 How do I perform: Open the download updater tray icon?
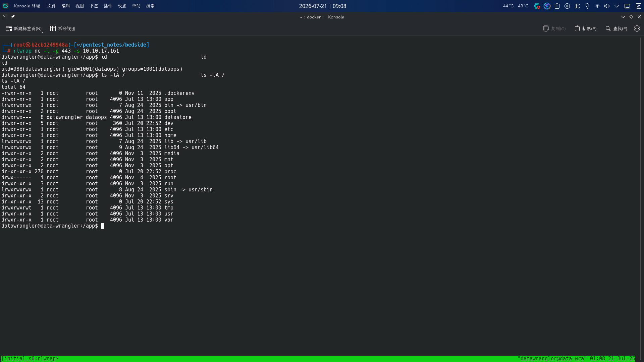(x=537, y=6)
